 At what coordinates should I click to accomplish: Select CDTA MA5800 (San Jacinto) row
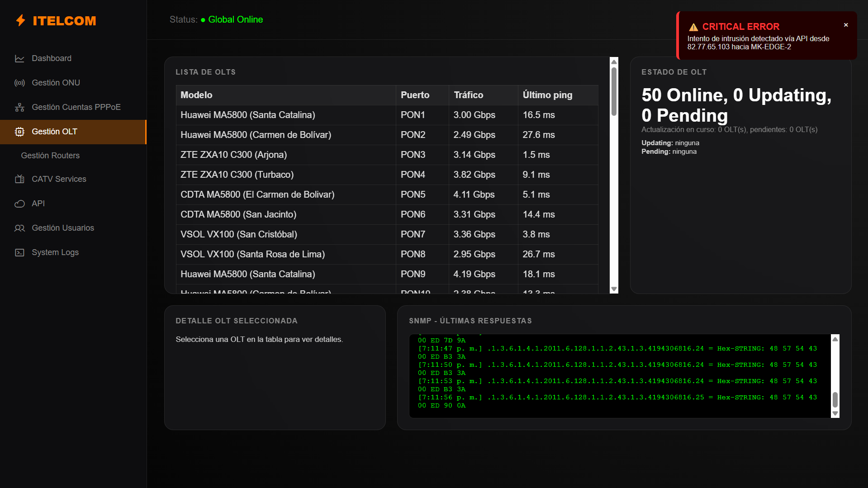[x=387, y=214]
